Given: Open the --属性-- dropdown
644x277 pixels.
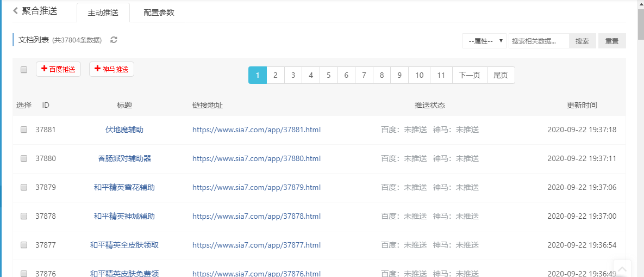Looking at the screenshot, I should pyautogui.click(x=484, y=41).
